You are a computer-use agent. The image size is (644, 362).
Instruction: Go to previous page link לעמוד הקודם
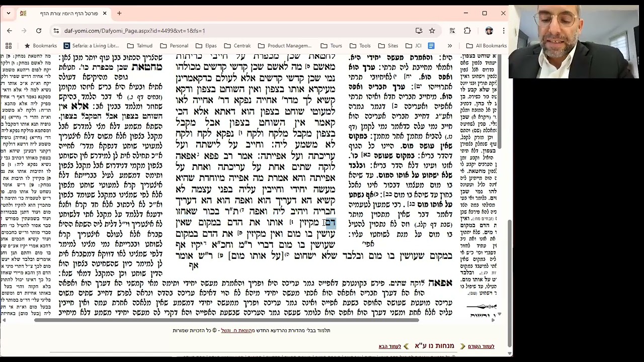pyautogui.click(x=481, y=346)
